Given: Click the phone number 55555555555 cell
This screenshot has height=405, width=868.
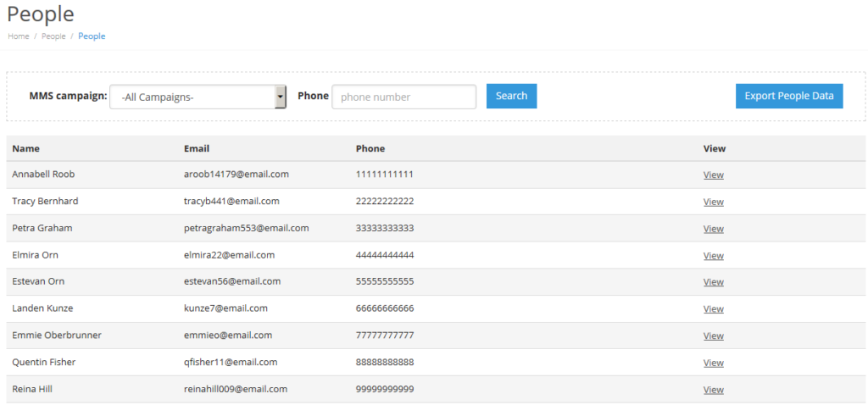Looking at the screenshot, I should [385, 281].
